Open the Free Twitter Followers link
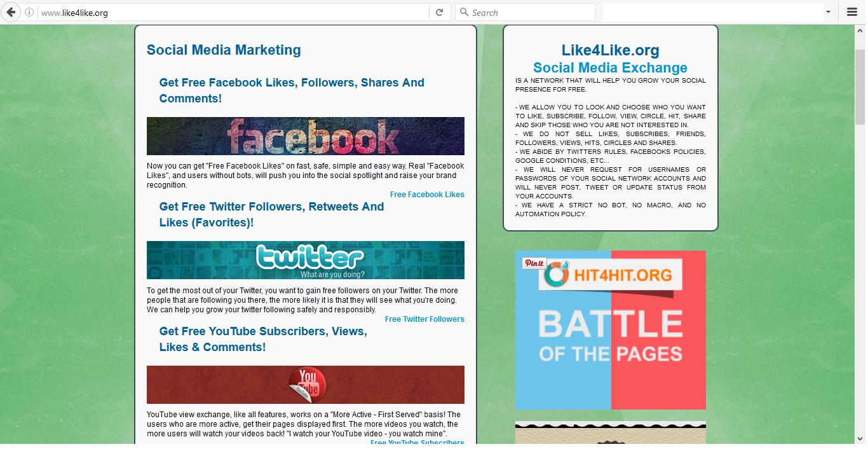Viewport: 868px width, 463px height. [424, 319]
